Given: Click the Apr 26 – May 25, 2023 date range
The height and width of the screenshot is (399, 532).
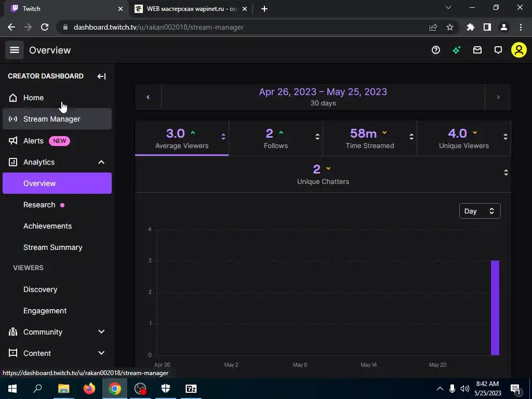Looking at the screenshot, I should 323,97.
